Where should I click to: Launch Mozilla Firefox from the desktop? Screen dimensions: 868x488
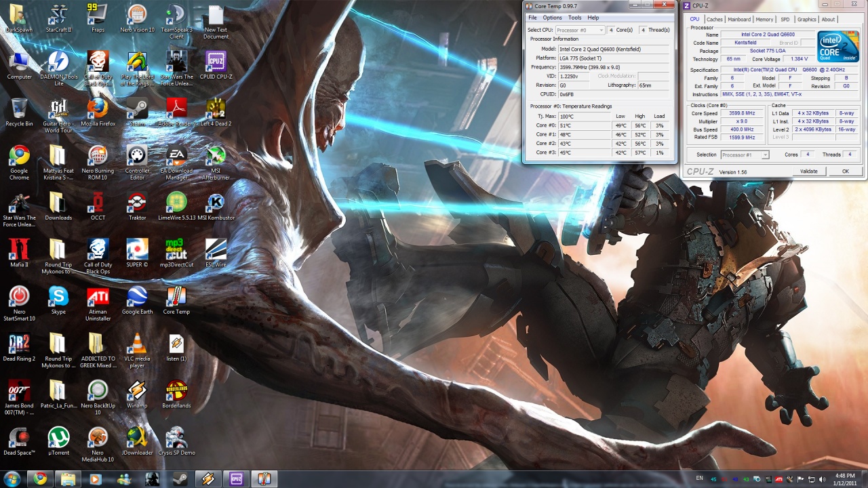pos(98,113)
